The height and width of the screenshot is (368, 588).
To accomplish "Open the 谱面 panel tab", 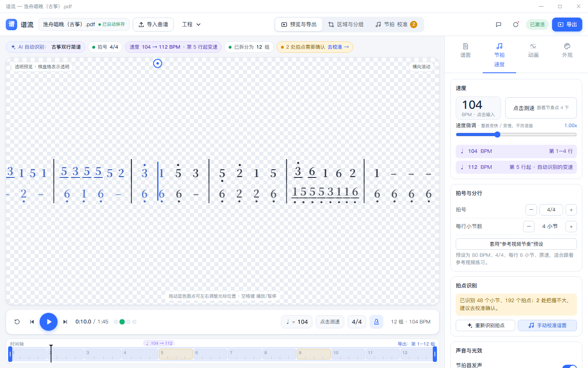I will [465, 51].
